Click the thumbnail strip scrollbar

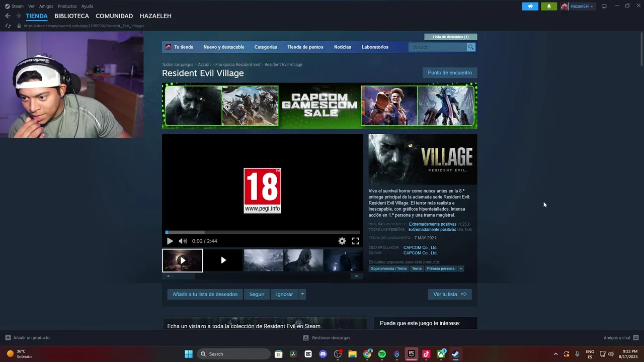tap(263, 276)
